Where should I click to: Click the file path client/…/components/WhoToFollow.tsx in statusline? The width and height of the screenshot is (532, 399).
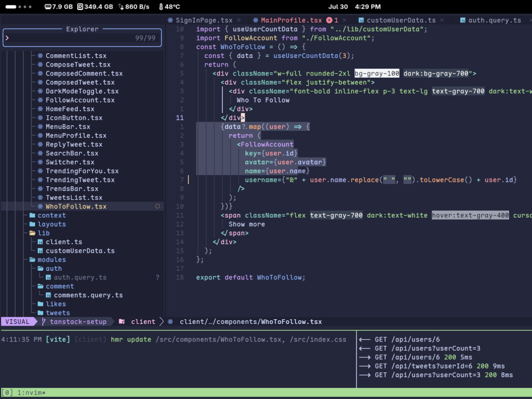(x=251, y=322)
